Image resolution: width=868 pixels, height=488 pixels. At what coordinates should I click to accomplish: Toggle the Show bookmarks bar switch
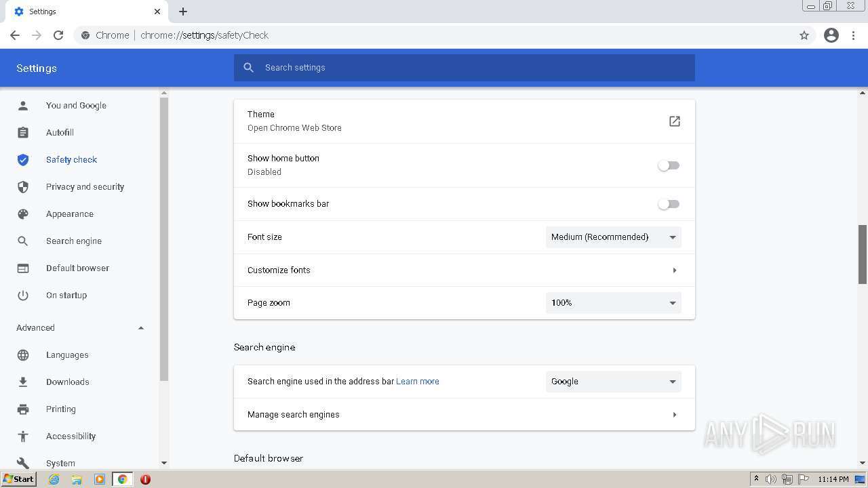coord(669,204)
